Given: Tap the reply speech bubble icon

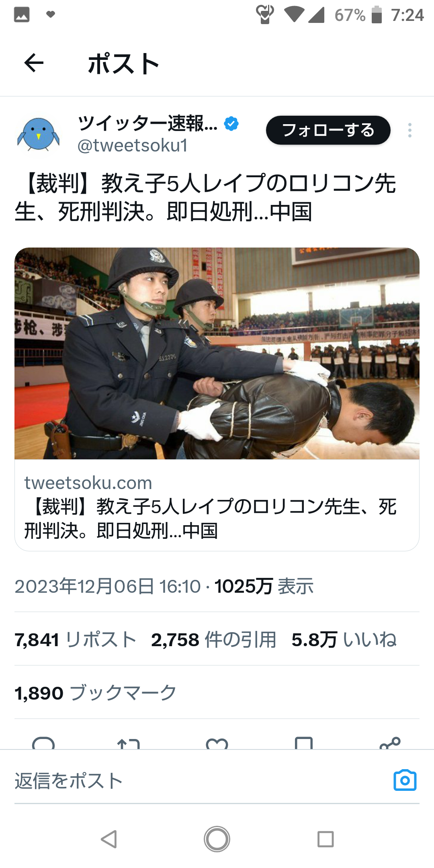Looking at the screenshot, I should pos(43,743).
